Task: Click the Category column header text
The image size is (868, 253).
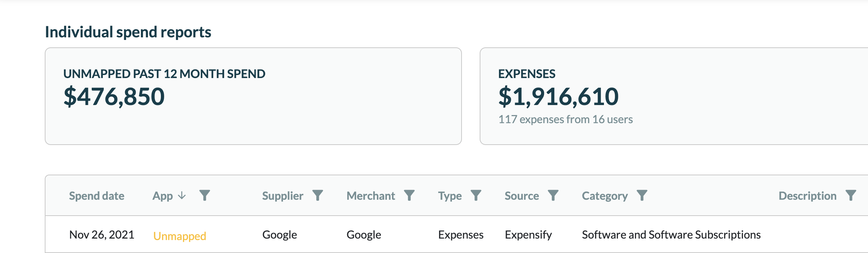Action: (605, 196)
